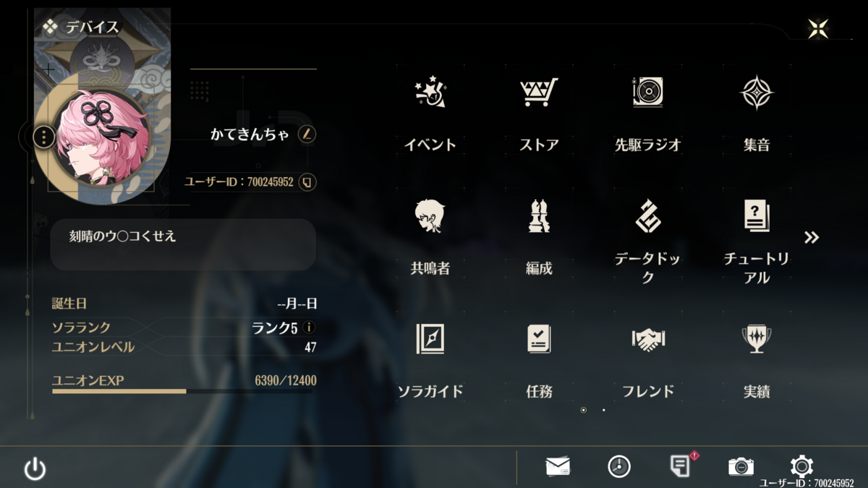Go to next menu page arrow
The image size is (868, 488).
pos(812,237)
